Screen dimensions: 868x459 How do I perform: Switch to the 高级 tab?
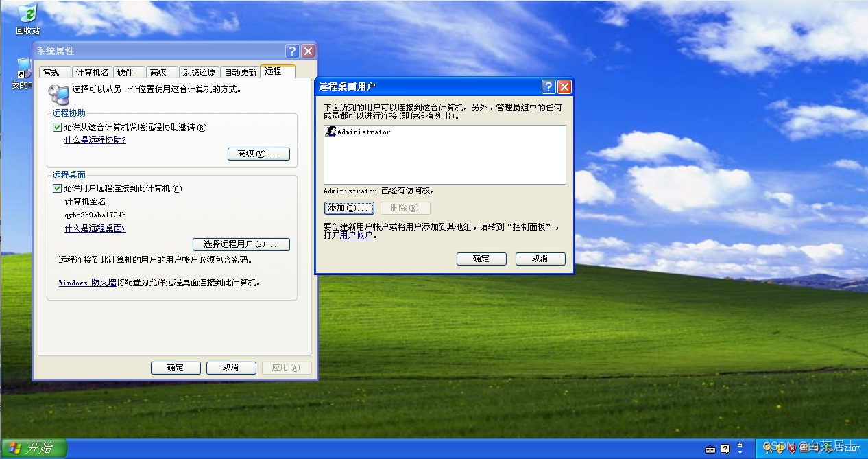pyautogui.click(x=161, y=72)
